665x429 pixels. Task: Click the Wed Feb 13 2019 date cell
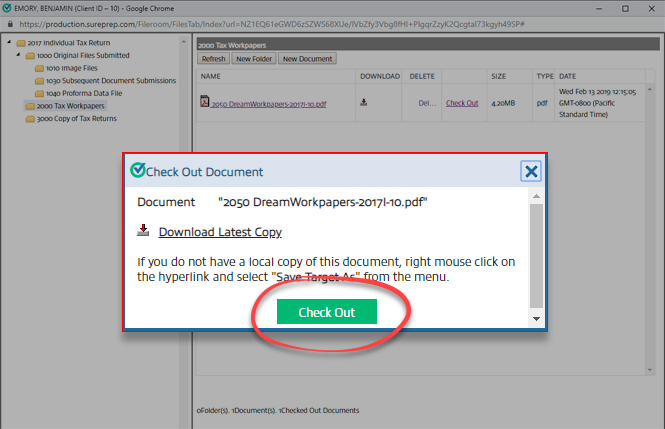(x=598, y=103)
